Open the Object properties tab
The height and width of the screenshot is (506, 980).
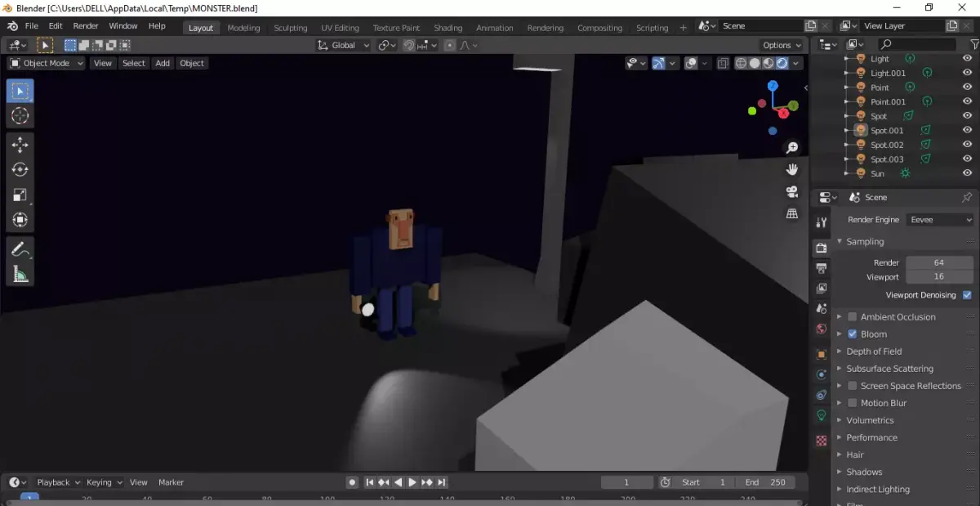point(822,354)
